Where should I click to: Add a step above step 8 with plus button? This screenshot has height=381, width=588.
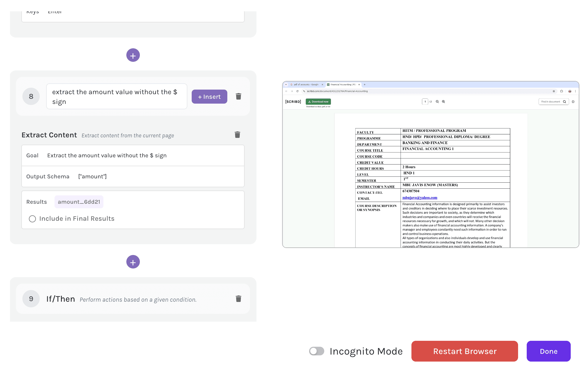pyautogui.click(x=133, y=55)
